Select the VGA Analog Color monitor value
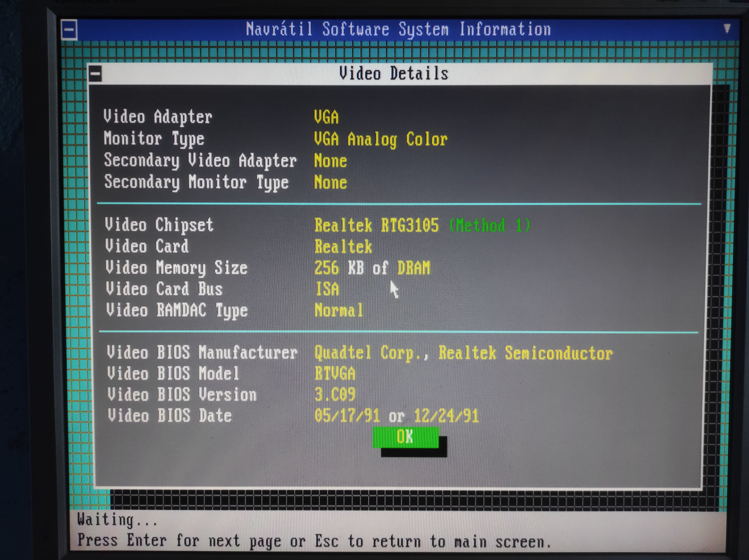 point(380,139)
